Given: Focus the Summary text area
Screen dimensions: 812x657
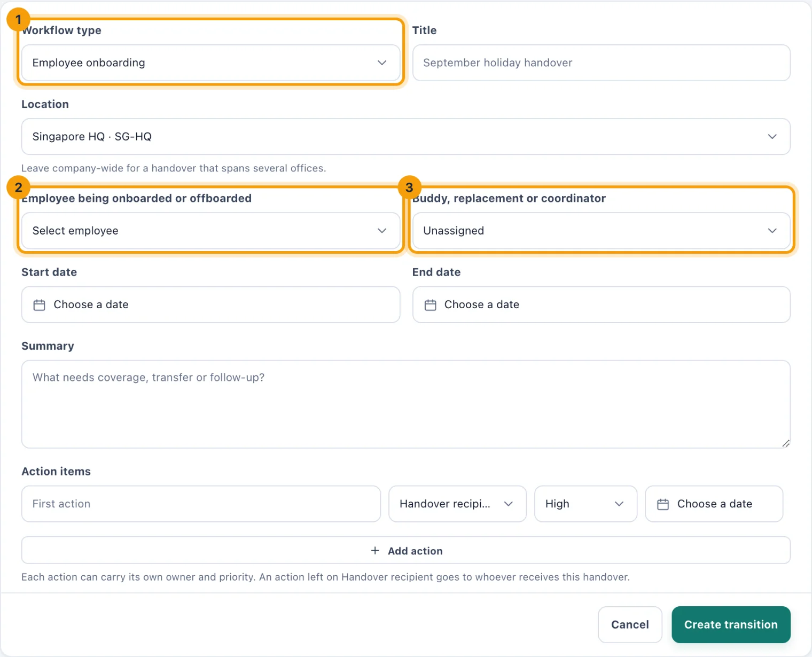Looking at the screenshot, I should [x=405, y=404].
